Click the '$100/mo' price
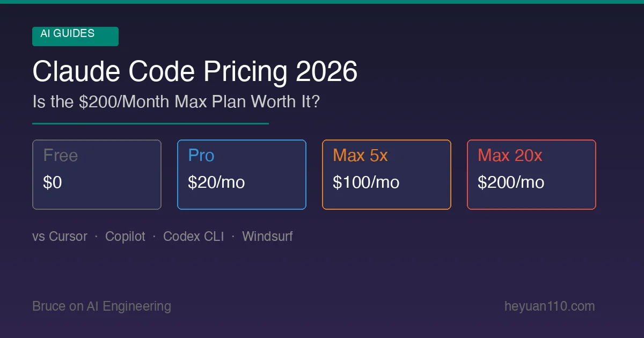 366,182
